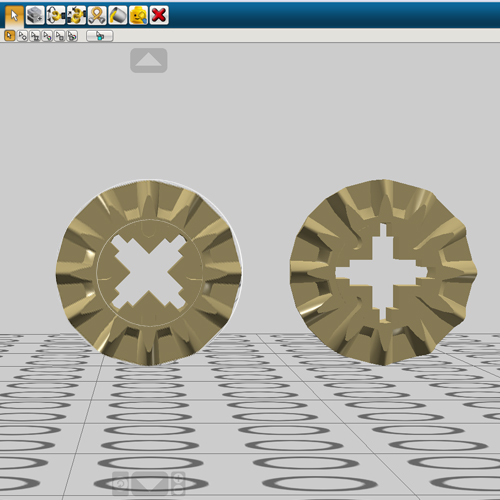Toggle same-shape-and-color selection mode
Screen dimensions: 500x500
(x=72, y=36)
